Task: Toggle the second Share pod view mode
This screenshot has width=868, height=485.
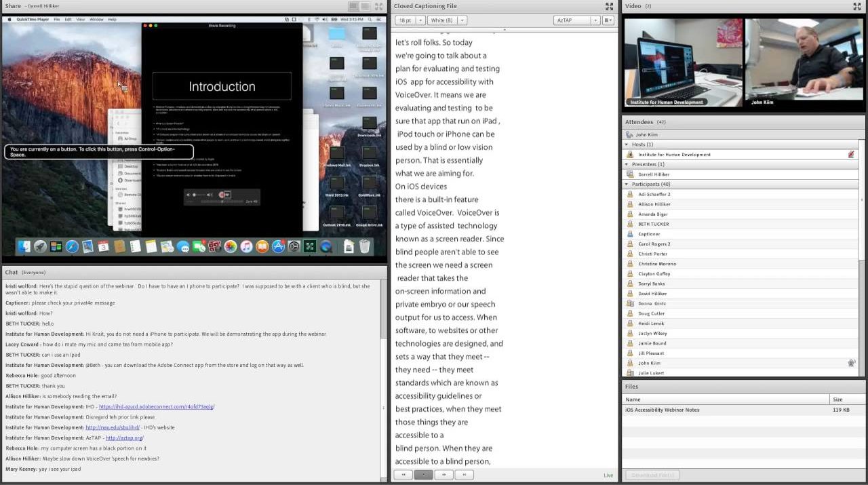Action: [x=366, y=6]
